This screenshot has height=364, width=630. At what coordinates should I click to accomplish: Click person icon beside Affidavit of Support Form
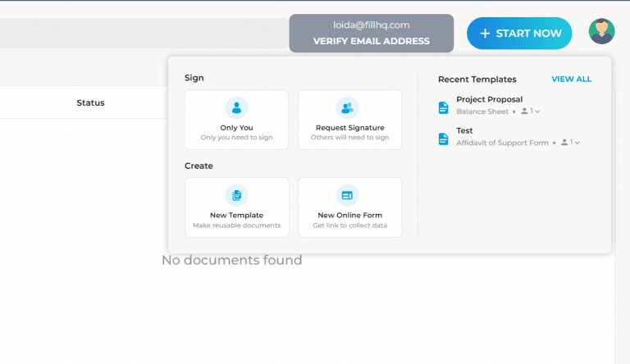(564, 142)
